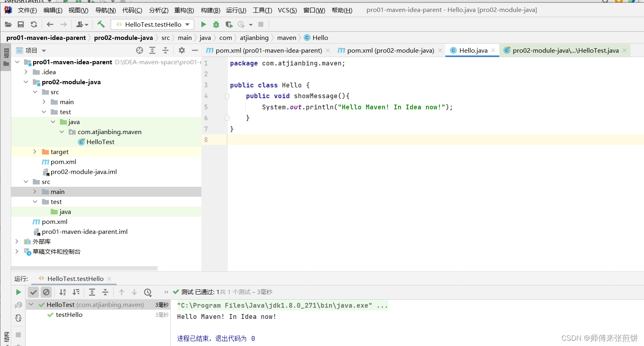Open project panel settings gear
Screen dimensions: 644x346
point(182,50)
